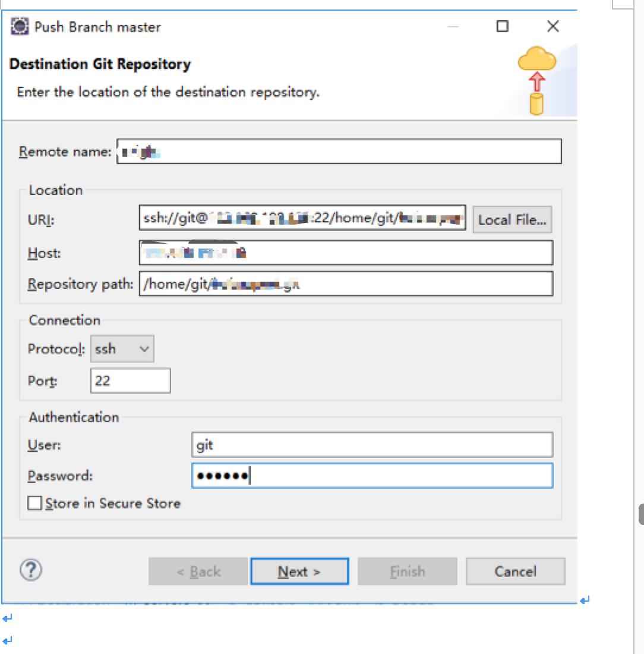Click the Remote name text field
This screenshot has height=654, width=644.
[x=339, y=152]
